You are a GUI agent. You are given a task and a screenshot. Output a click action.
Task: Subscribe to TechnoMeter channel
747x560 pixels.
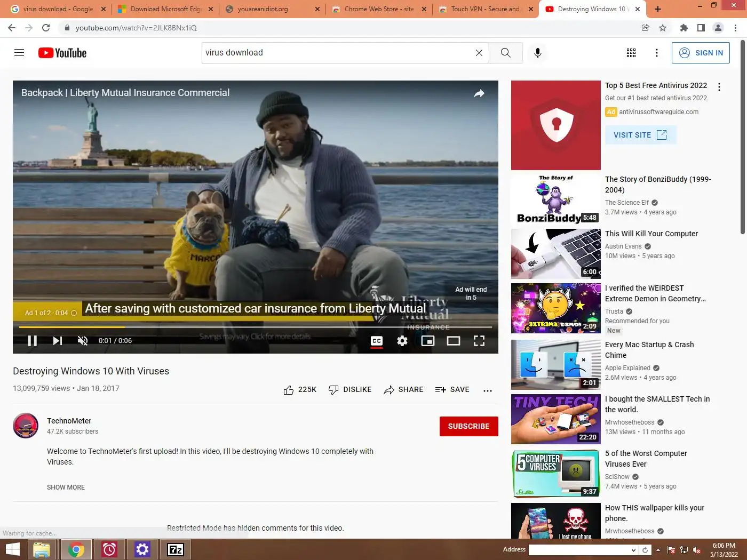pyautogui.click(x=469, y=426)
